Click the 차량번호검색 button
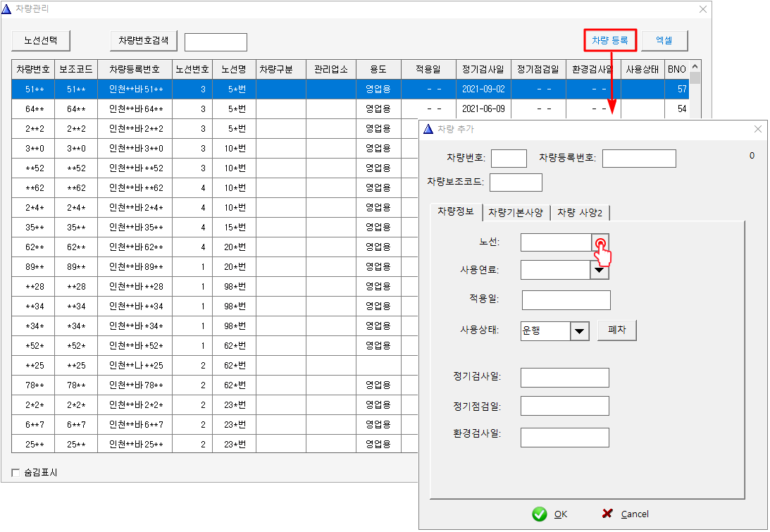Viewport: 770px width, 532px height. (x=144, y=40)
